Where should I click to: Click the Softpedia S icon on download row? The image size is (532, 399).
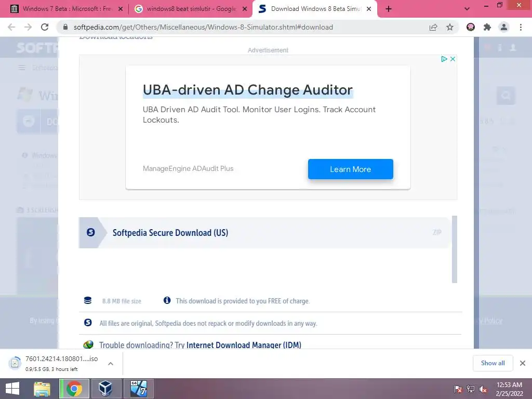[x=90, y=232]
